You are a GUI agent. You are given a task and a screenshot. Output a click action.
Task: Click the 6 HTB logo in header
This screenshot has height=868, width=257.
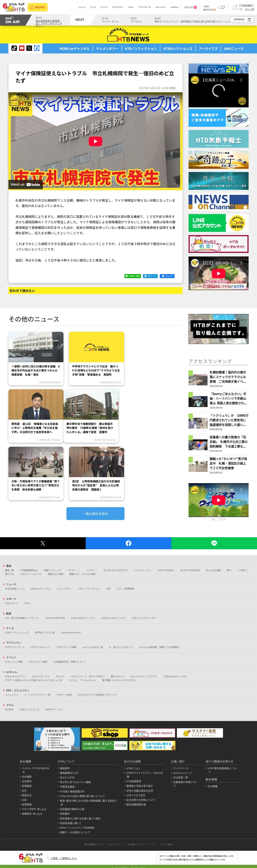click(x=13, y=7)
